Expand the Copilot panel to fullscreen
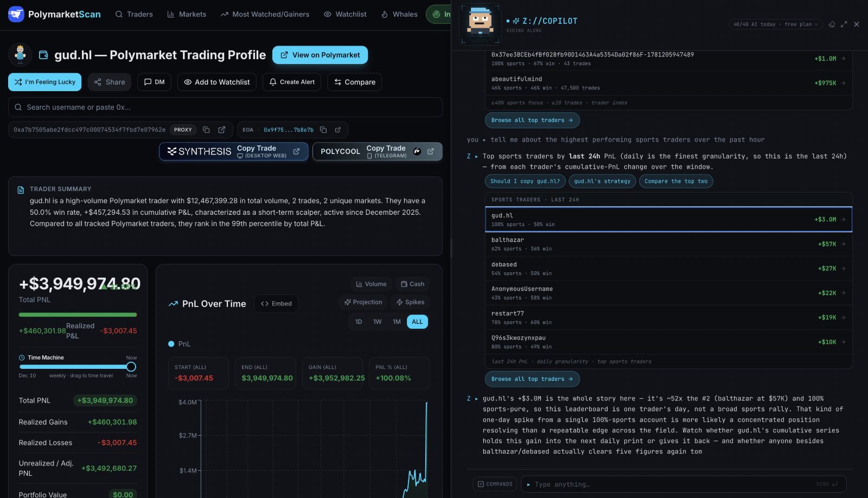Image resolution: width=868 pixels, height=498 pixels. coord(844,24)
